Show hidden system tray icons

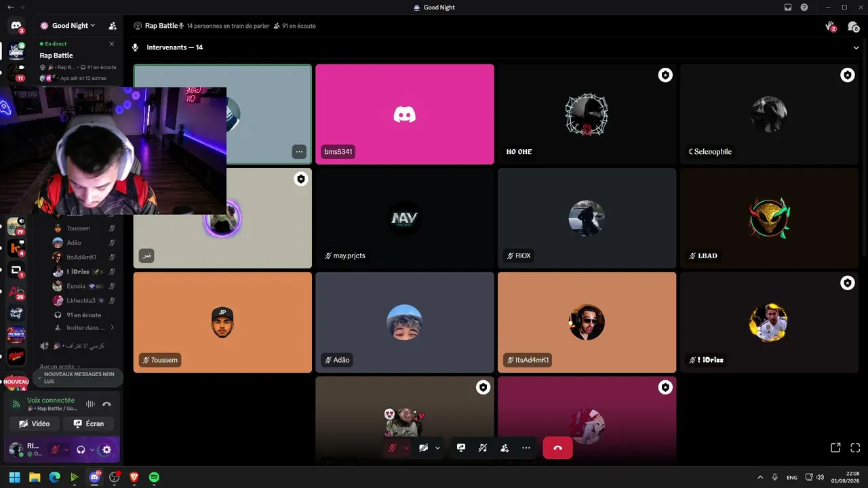coord(759,477)
